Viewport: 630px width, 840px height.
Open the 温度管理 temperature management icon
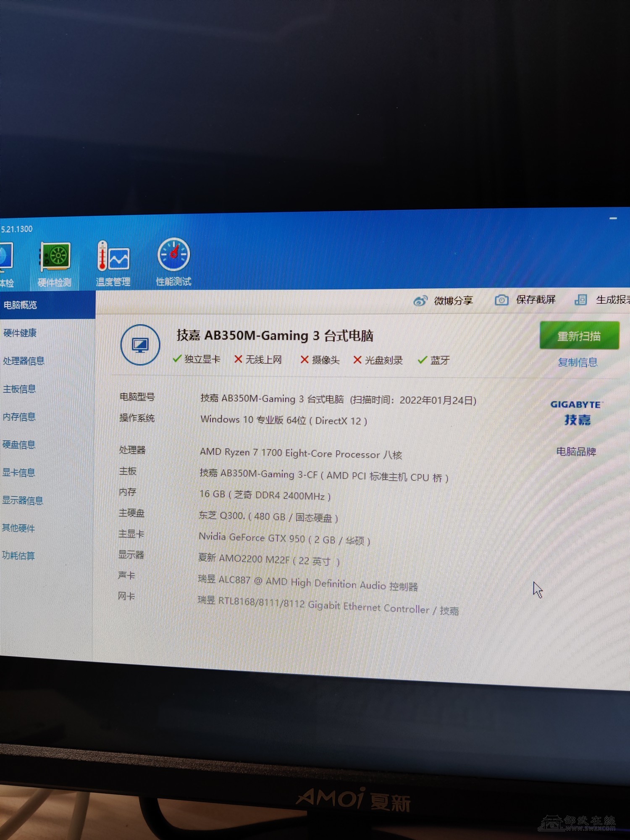pyautogui.click(x=113, y=256)
